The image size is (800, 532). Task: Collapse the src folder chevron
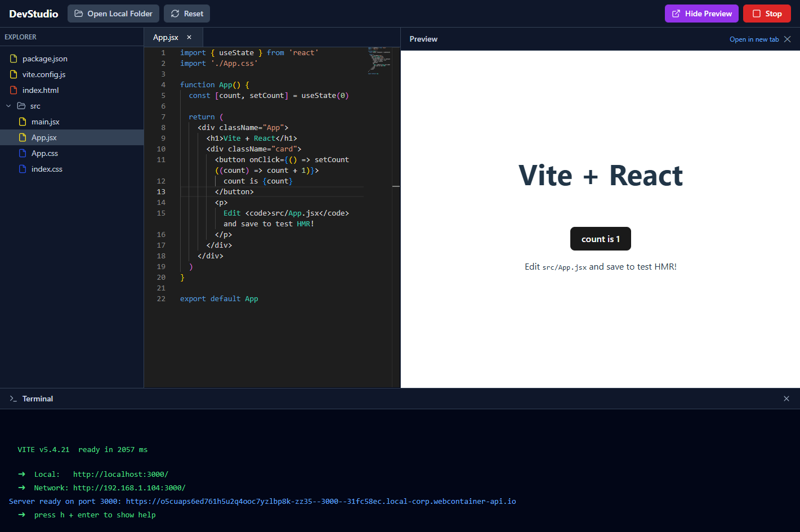tap(8, 106)
